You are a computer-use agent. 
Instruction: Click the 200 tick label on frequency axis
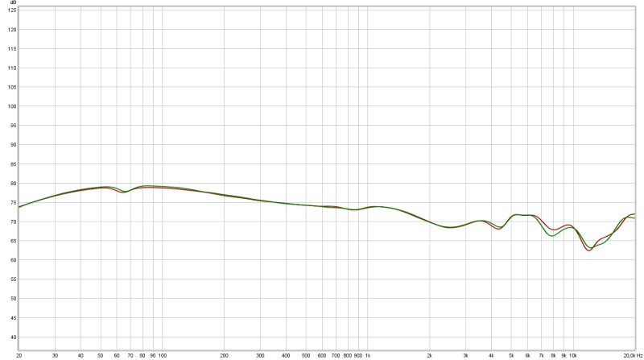224,354
